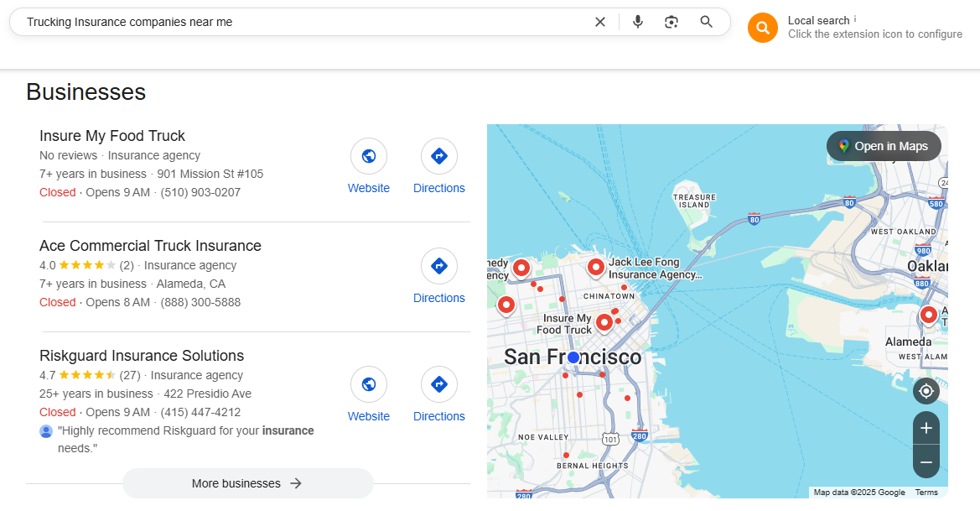Viewport: 980px width, 511px height.
Task: Click the blue current location dot on map
Action: click(x=573, y=357)
